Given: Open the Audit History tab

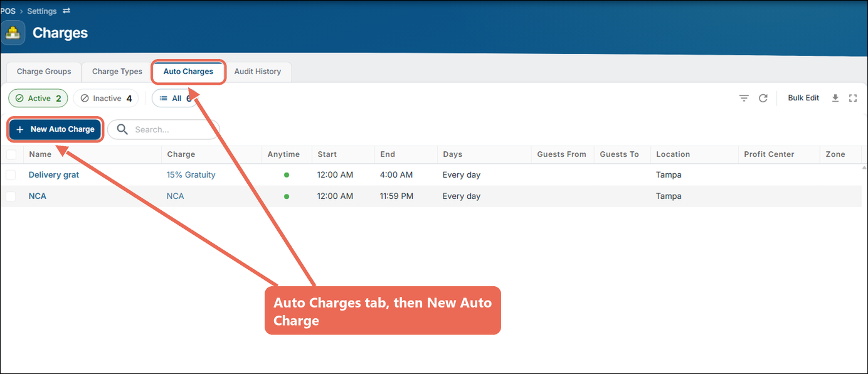Looking at the screenshot, I should 258,72.
